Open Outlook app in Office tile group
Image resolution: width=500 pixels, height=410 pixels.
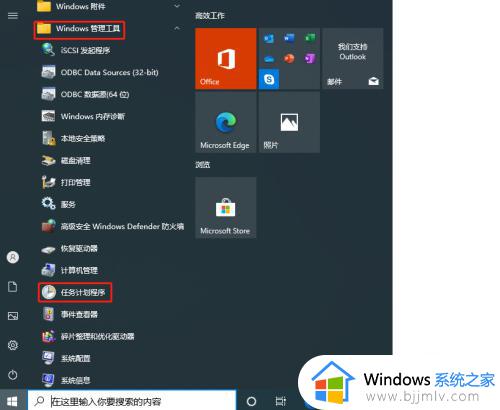(x=269, y=38)
